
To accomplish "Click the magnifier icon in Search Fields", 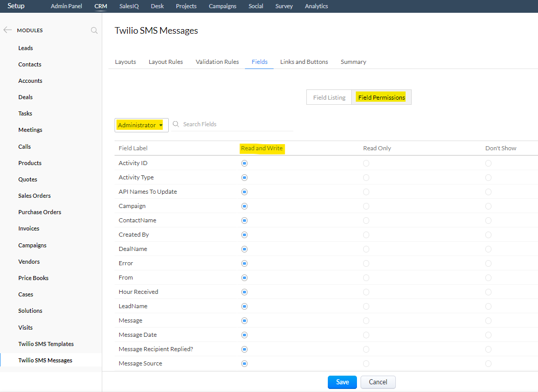I will 176,124.
